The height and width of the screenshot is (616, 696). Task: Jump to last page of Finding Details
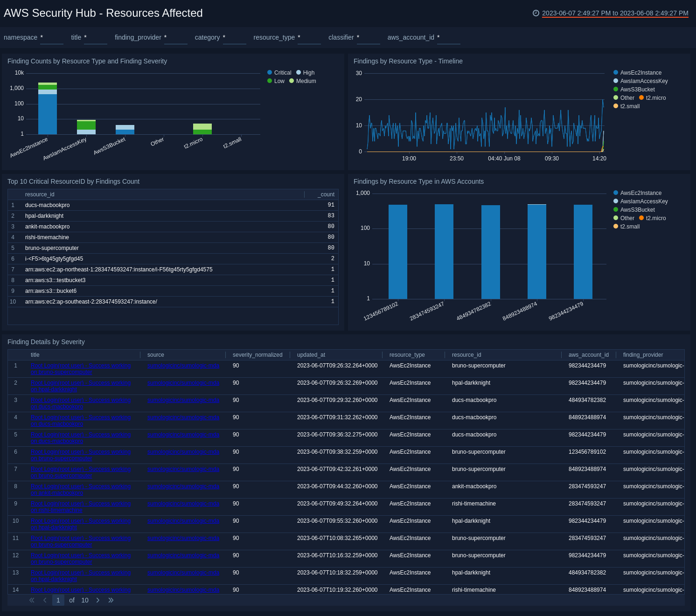[111, 600]
